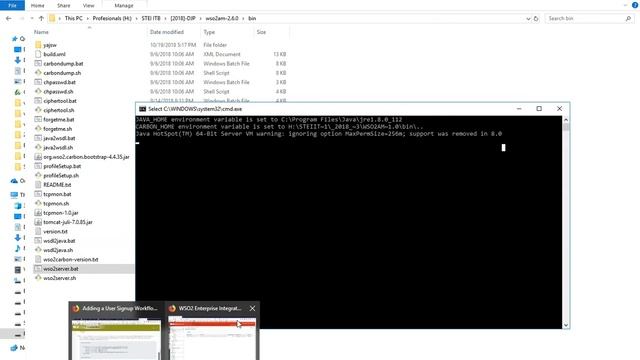Select tcpmon.sh file name
Screen dimensions: 640x360
click(56, 204)
